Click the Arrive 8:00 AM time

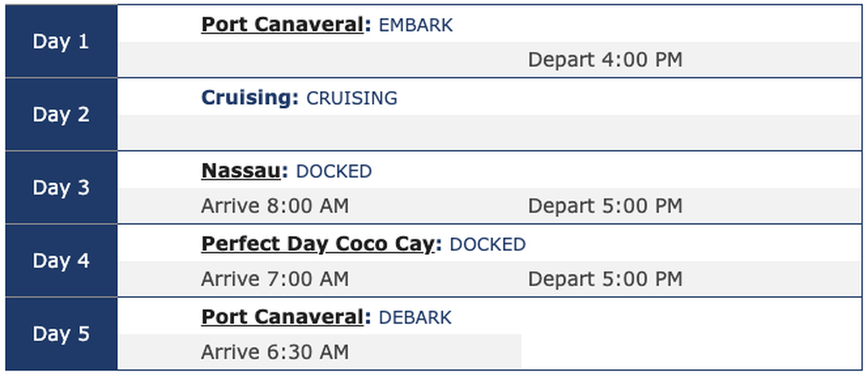coord(275,206)
